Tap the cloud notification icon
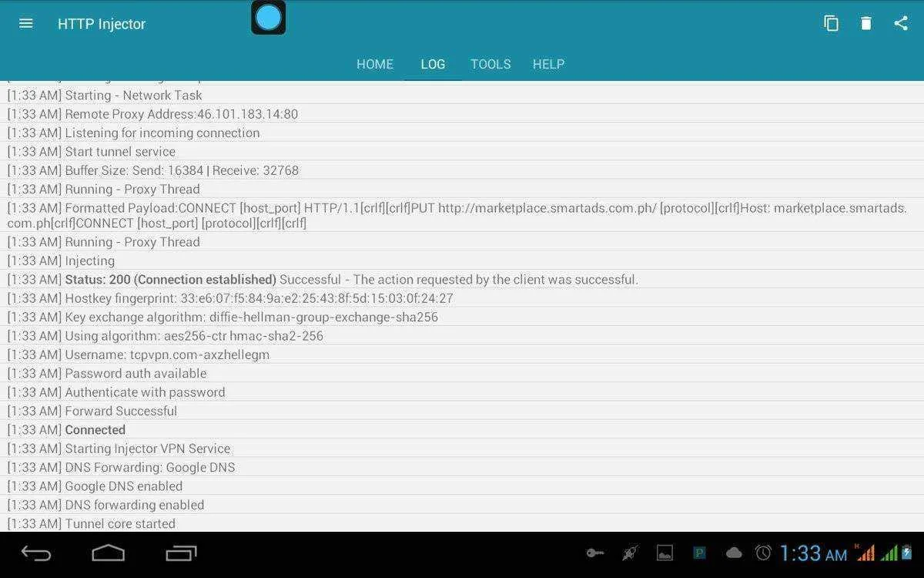The height and width of the screenshot is (578, 924). pyautogui.click(x=734, y=553)
